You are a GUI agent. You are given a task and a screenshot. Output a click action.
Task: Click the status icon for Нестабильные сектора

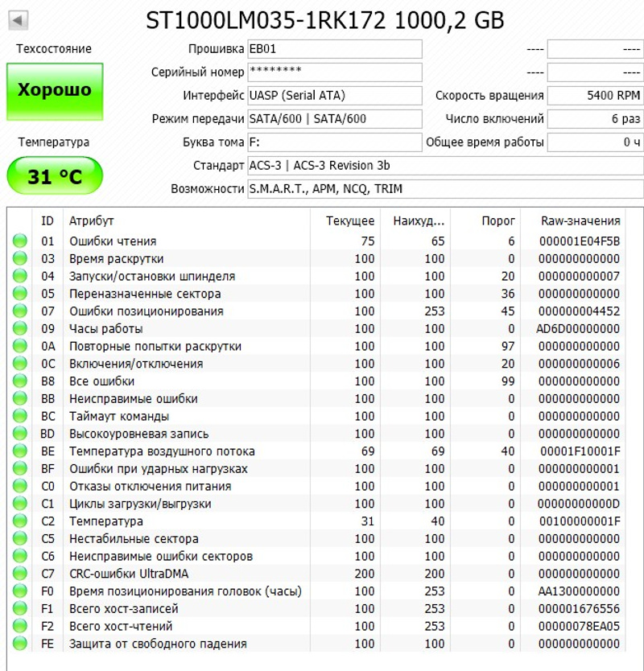[19, 539]
